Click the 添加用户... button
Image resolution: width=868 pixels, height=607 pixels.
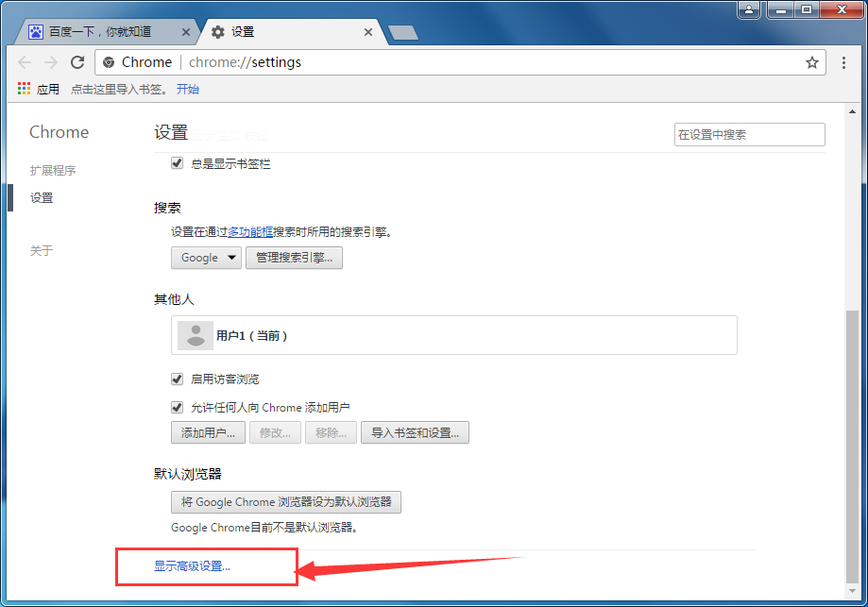[x=208, y=432]
